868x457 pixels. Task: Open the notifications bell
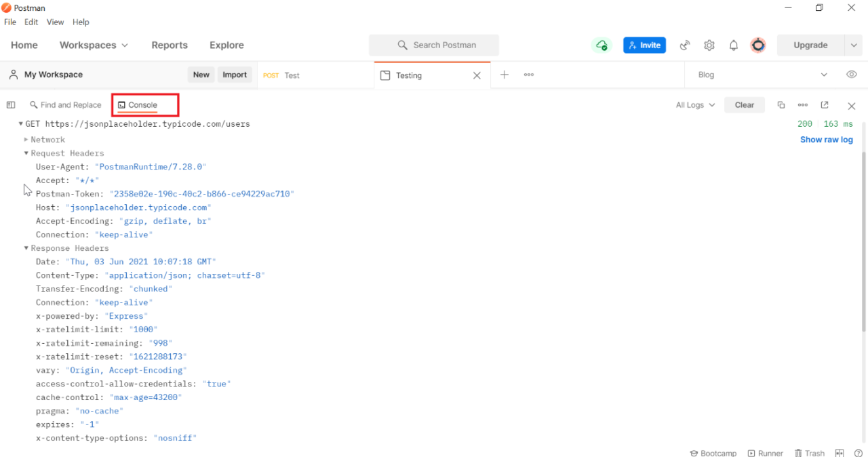point(733,45)
